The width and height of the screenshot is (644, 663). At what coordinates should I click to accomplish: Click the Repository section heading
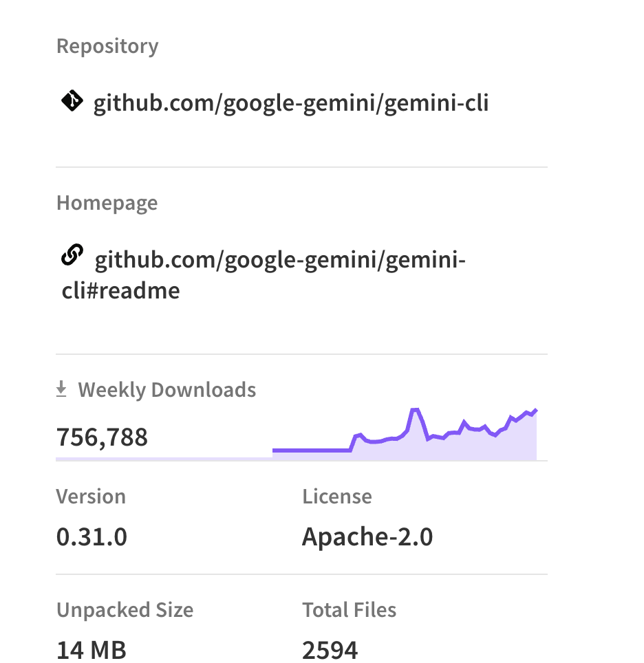107,46
